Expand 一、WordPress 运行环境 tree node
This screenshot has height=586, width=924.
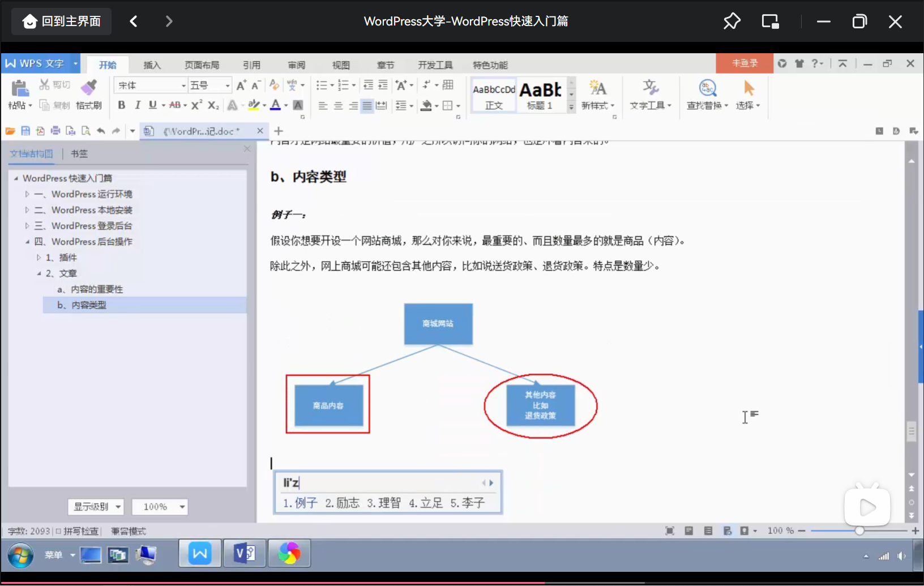click(x=27, y=194)
